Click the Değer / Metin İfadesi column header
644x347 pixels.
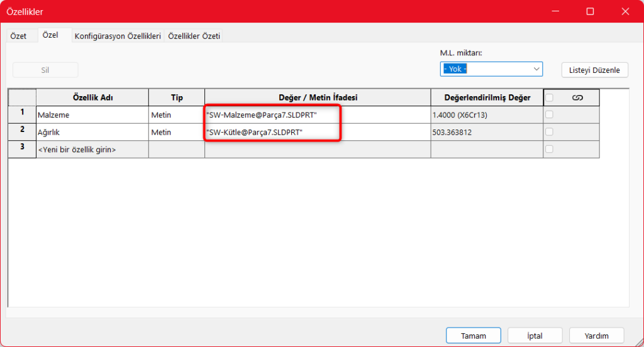318,97
